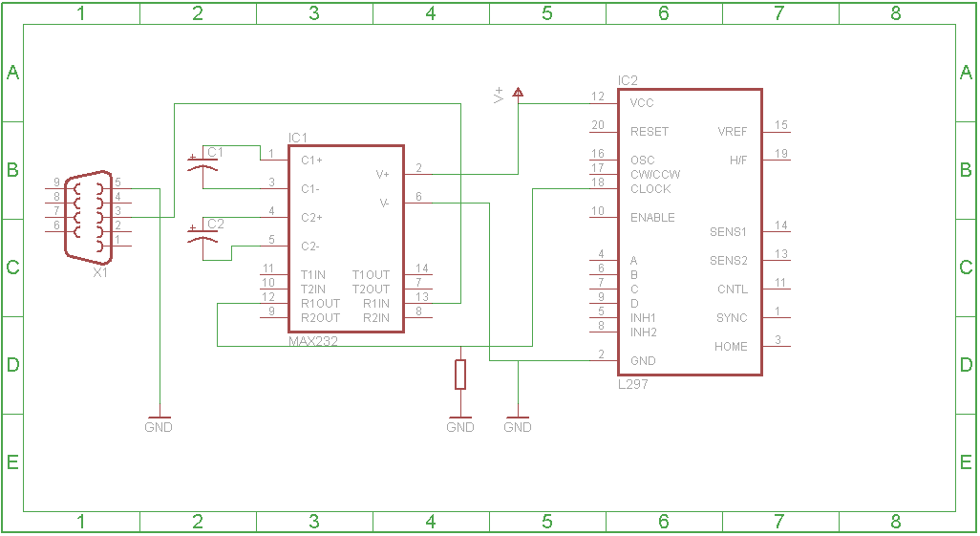Click the R2IN pin label
This screenshot has height=536, width=980.
click(x=376, y=318)
